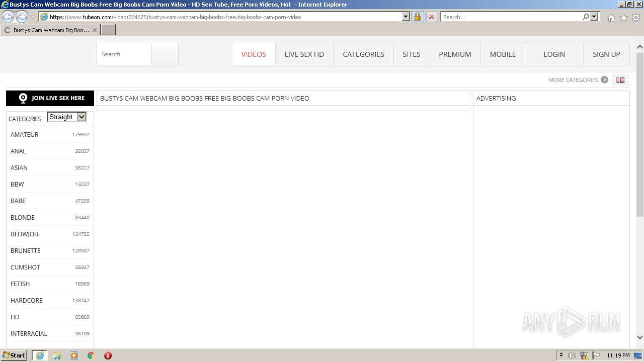Click the site search submit button
Image resolution: width=644 pixels, height=362 pixels.
[165, 54]
